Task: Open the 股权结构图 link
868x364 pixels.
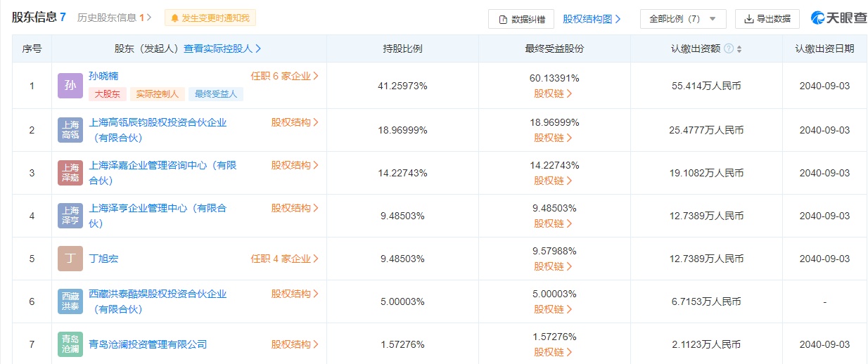Action: coord(592,19)
